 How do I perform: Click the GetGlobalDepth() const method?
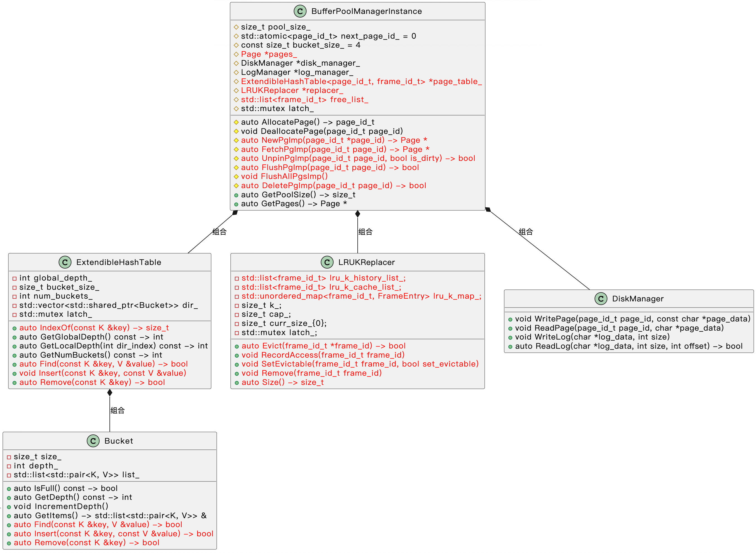[91, 337]
